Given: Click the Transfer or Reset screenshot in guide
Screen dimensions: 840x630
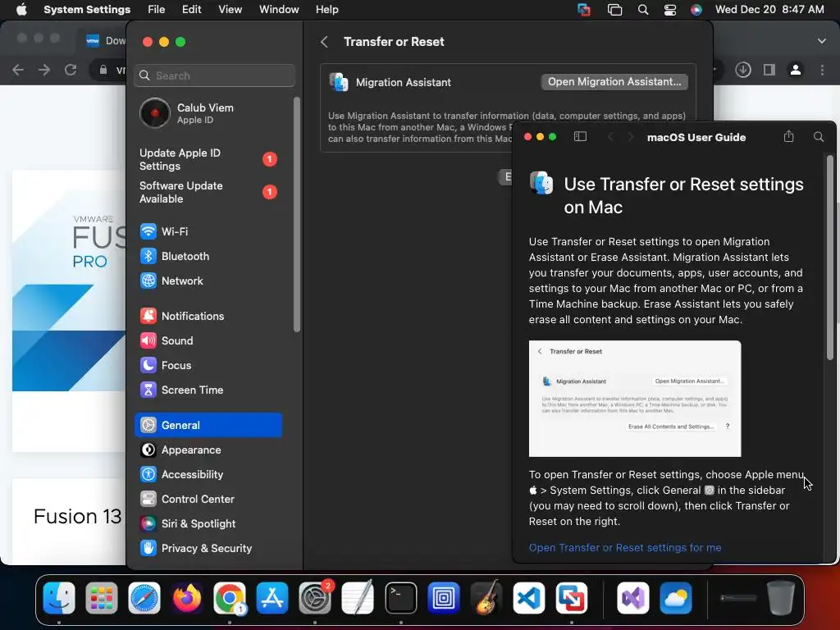Looking at the screenshot, I should [x=635, y=399].
